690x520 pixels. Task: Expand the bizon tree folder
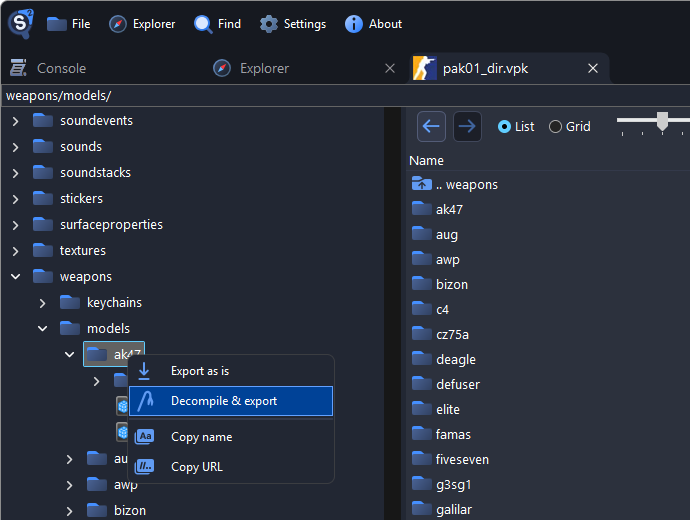(70, 511)
